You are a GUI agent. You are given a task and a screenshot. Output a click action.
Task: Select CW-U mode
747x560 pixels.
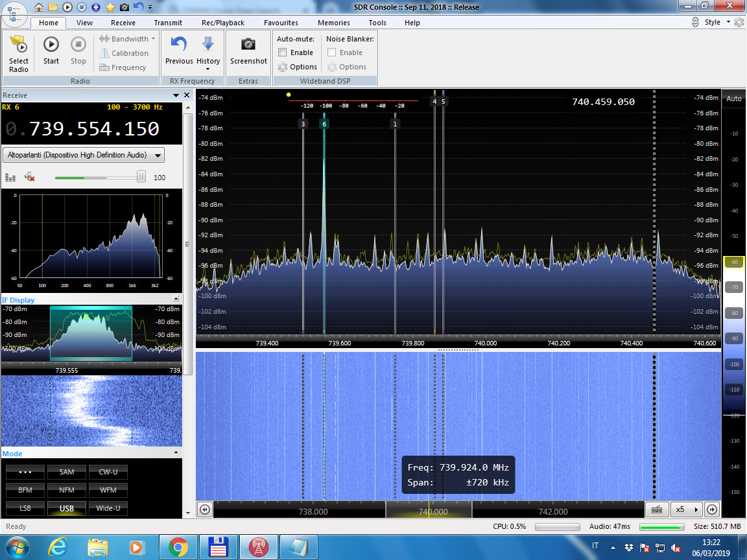(108, 472)
